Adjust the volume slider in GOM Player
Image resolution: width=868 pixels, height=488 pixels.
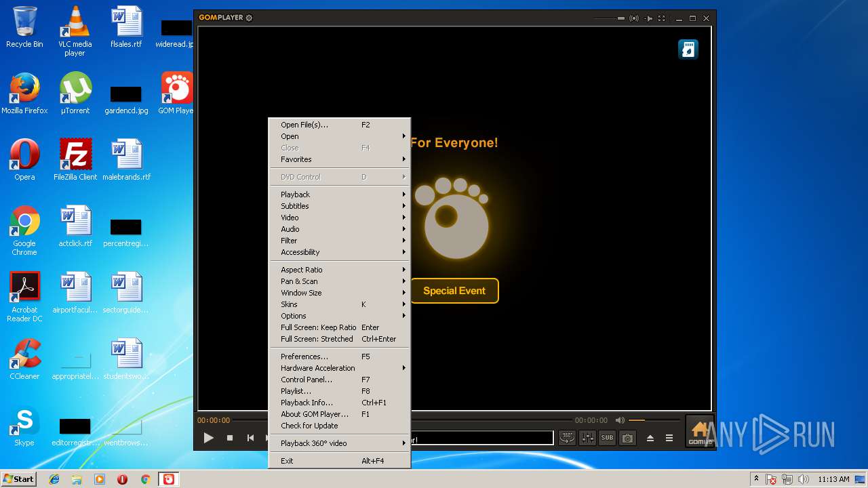coord(654,420)
